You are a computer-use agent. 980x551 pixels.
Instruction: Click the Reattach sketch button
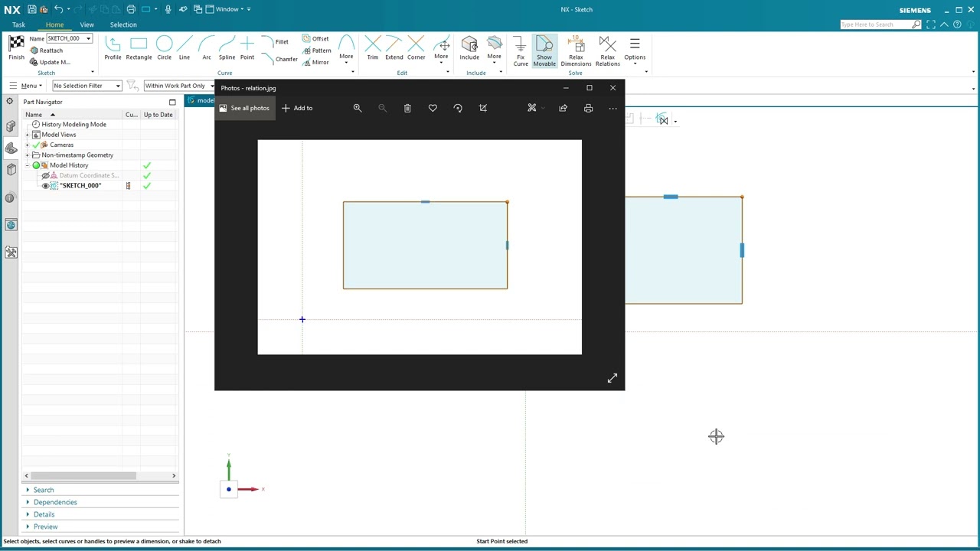pyautogui.click(x=47, y=51)
